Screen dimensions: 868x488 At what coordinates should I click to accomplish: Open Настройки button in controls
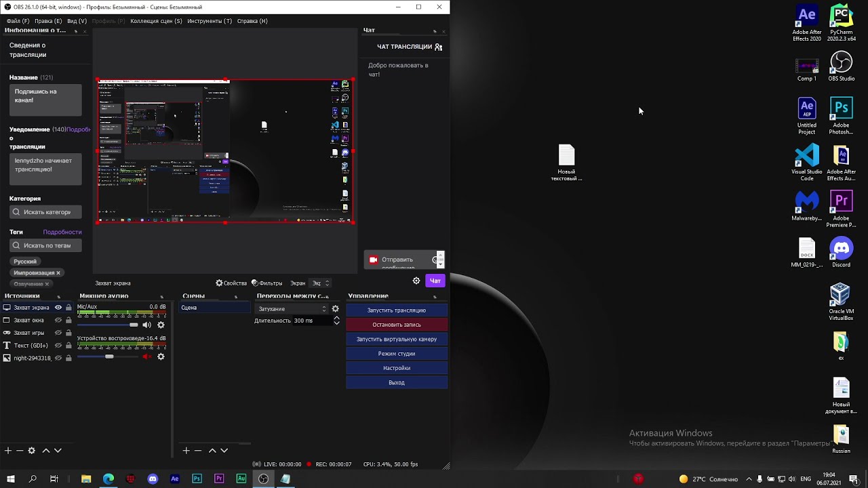[397, 368]
